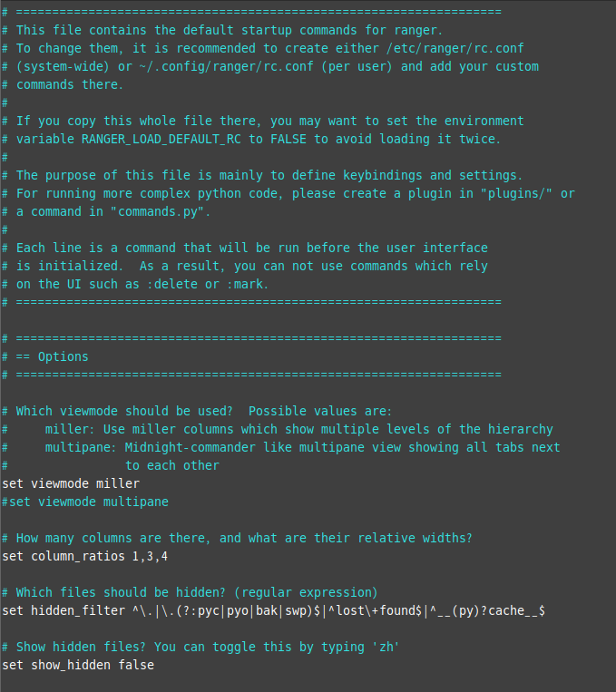616x692 pixels.
Task: Click the ':delete or :mark' comment text
Action: click(207, 284)
